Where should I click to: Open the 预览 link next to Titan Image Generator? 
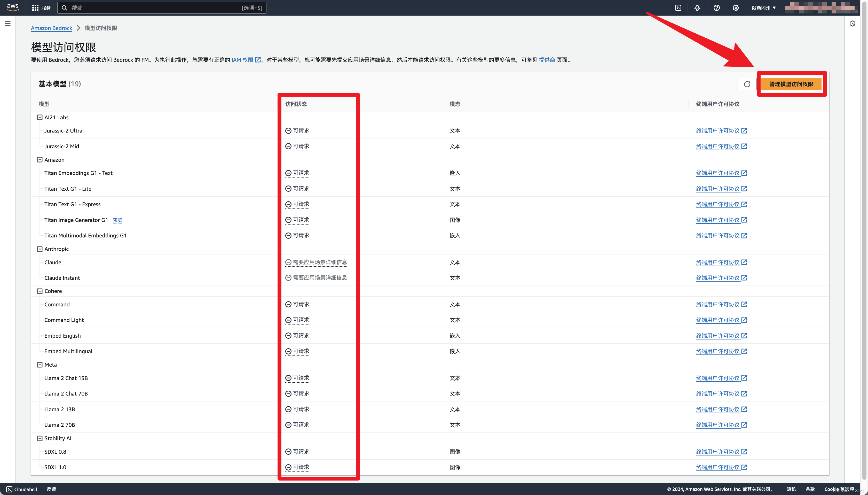[117, 220]
